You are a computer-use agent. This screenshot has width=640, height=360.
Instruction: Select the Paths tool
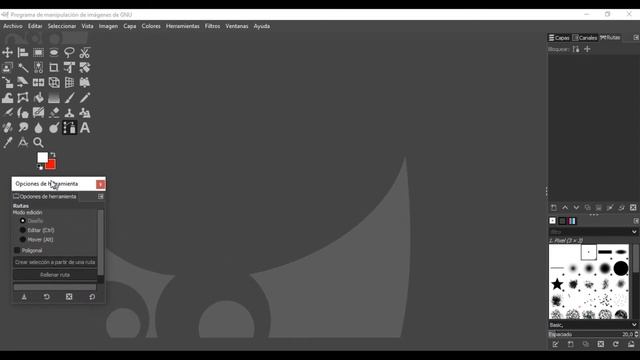click(69, 128)
